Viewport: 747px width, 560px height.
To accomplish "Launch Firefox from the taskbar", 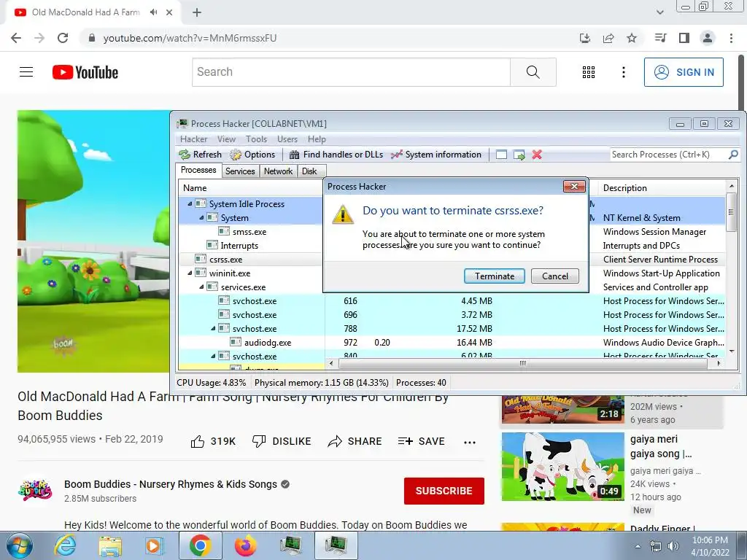I will (245, 545).
